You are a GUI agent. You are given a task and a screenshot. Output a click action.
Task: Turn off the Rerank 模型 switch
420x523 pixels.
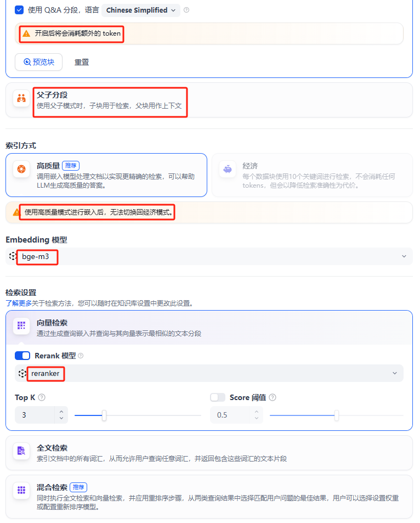click(22, 356)
